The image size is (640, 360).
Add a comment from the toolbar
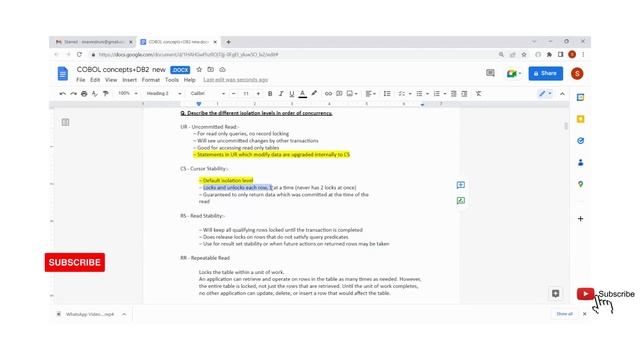coord(339,94)
